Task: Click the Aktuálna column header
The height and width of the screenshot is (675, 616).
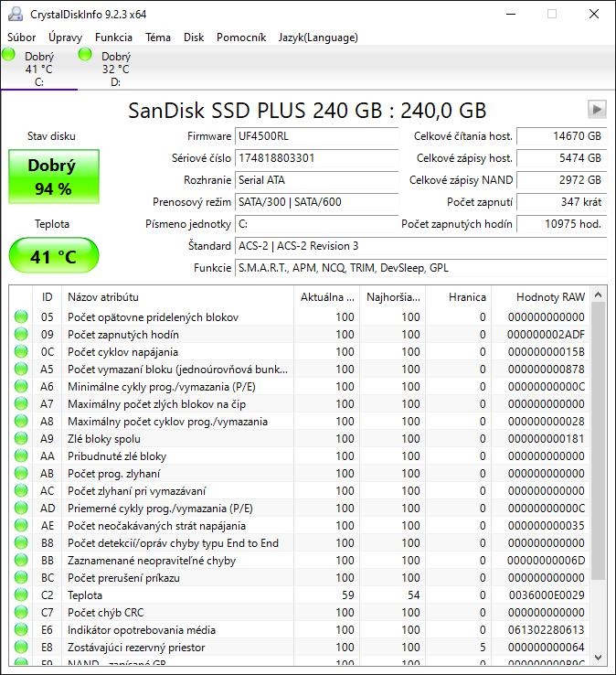Action: pyautogui.click(x=327, y=297)
